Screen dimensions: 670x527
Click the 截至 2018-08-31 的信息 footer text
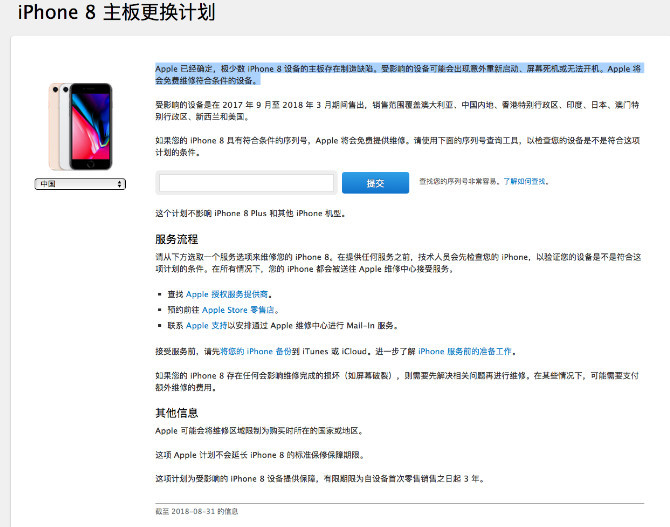[x=197, y=511]
